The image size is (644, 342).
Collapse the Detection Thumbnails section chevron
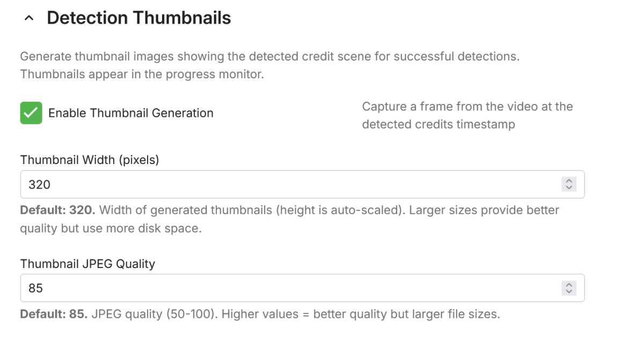[x=30, y=19]
